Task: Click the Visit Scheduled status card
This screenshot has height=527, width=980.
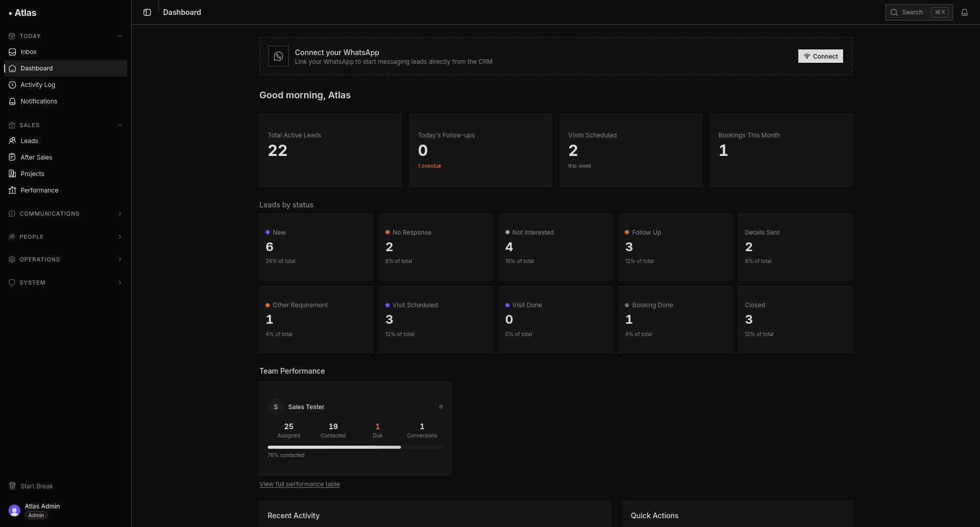Action: click(436, 320)
